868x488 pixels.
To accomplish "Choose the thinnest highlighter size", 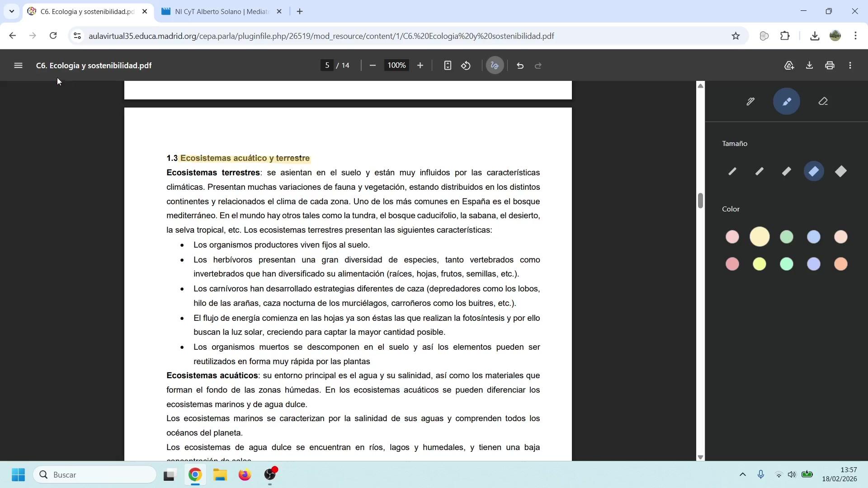I will pyautogui.click(x=732, y=172).
